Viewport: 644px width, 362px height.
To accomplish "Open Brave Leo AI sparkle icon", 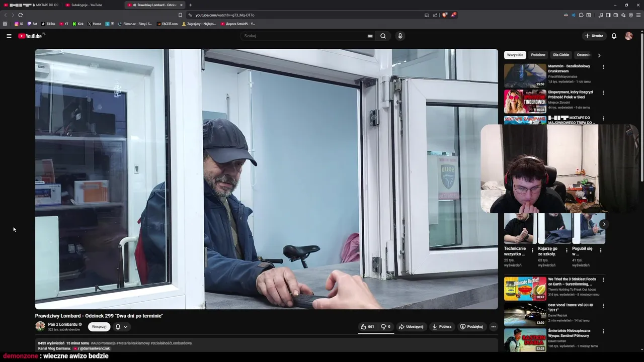I will [x=623, y=15].
